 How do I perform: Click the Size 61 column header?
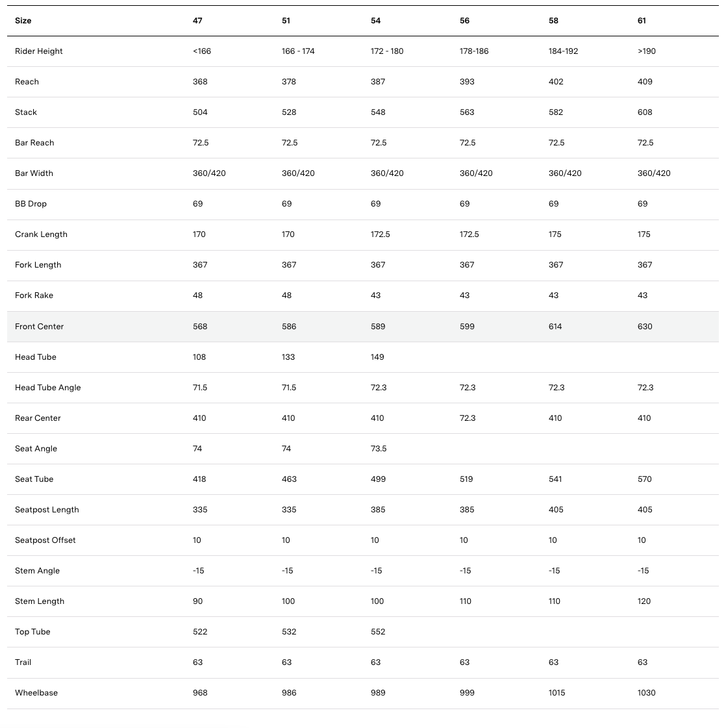[x=642, y=21]
